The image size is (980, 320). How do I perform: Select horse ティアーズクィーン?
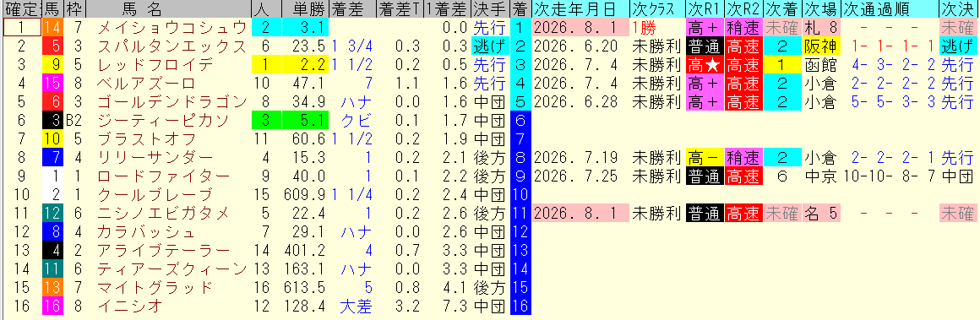(172, 269)
